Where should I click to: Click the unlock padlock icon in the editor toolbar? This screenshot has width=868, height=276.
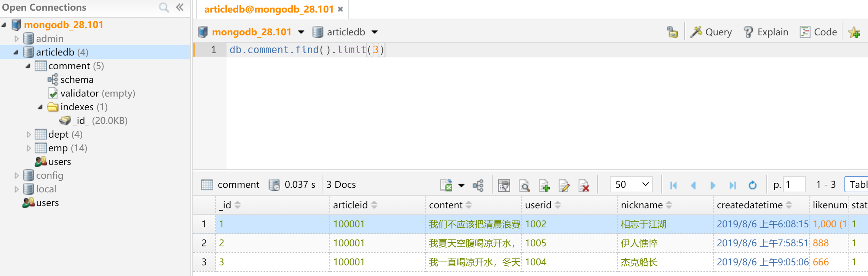672,32
